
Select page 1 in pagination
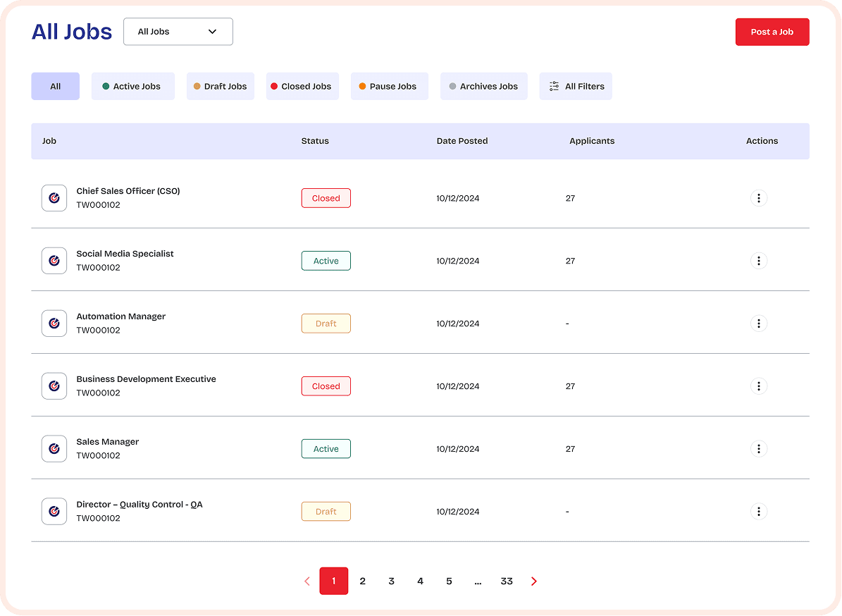333,581
